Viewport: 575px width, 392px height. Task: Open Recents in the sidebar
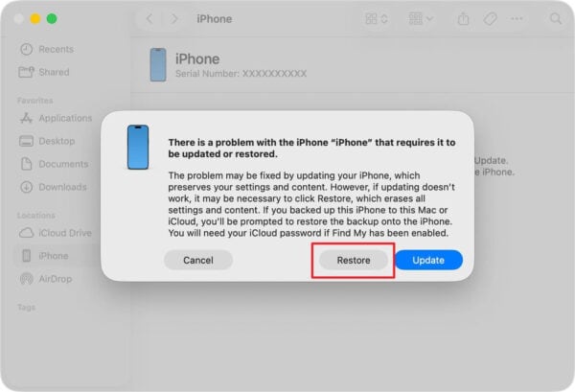[47, 49]
